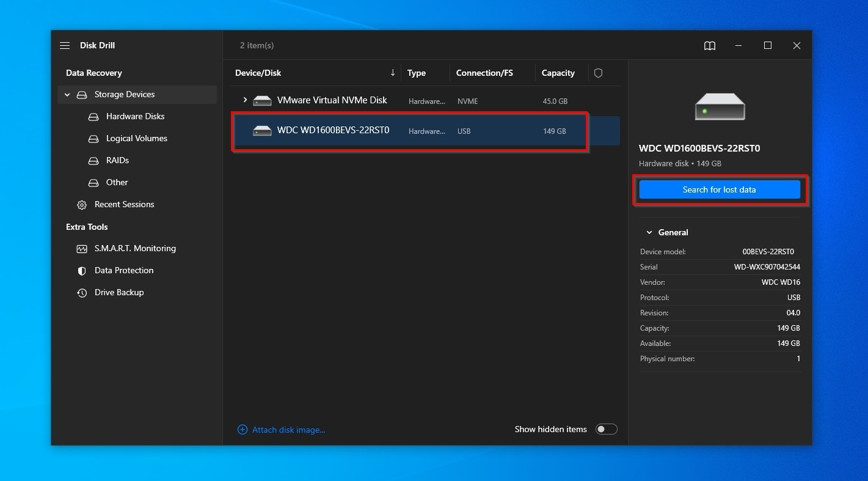Click the Drive Backup clock icon
Viewport: 868px width, 481px height.
point(82,293)
